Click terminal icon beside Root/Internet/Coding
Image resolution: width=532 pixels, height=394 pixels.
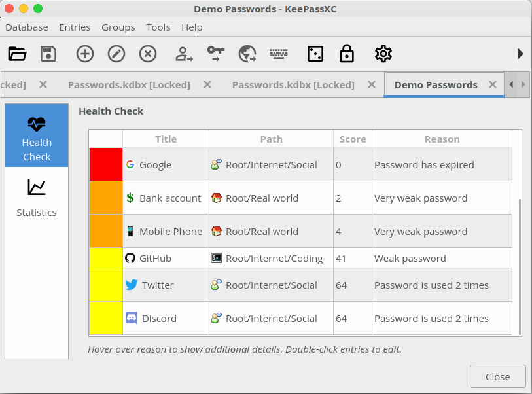pyautogui.click(x=217, y=258)
